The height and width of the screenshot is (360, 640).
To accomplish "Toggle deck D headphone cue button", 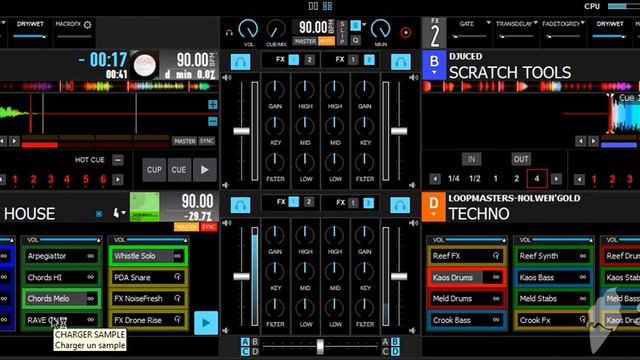I will point(400,205).
